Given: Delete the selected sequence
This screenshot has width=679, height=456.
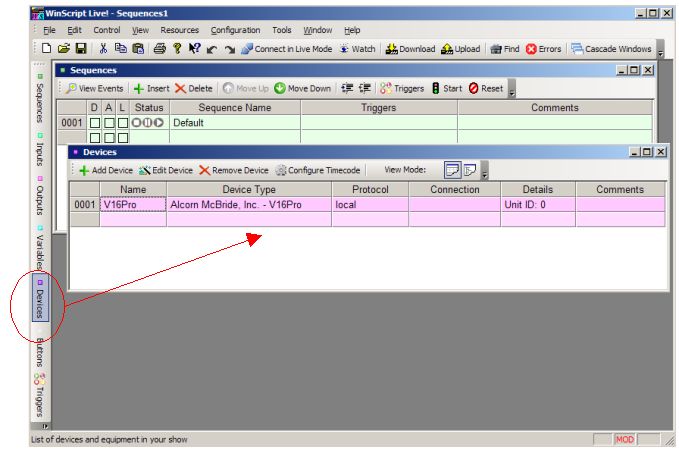Looking at the screenshot, I should 194,88.
